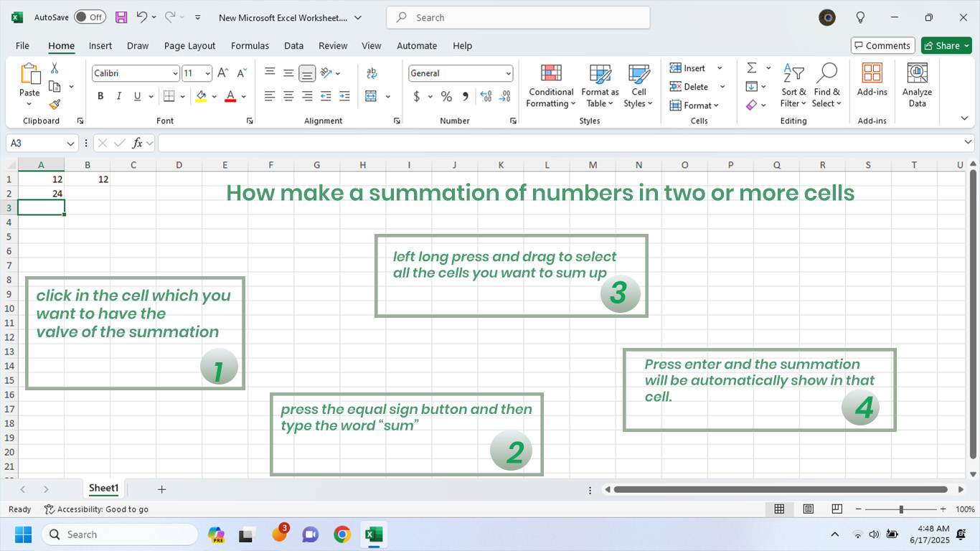Expand the Name Box dropdown arrow
Viewport: 980px width, 551px height.
[70, 143]
